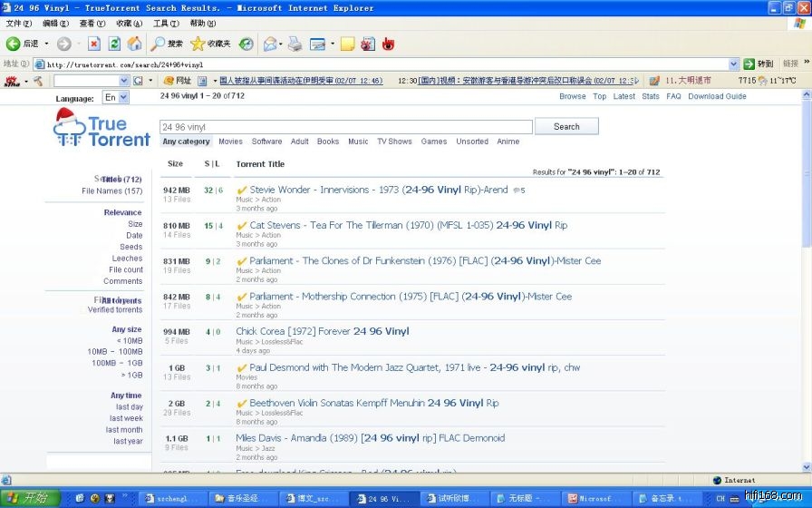Select the TV Shows category tab

(394, 142)
